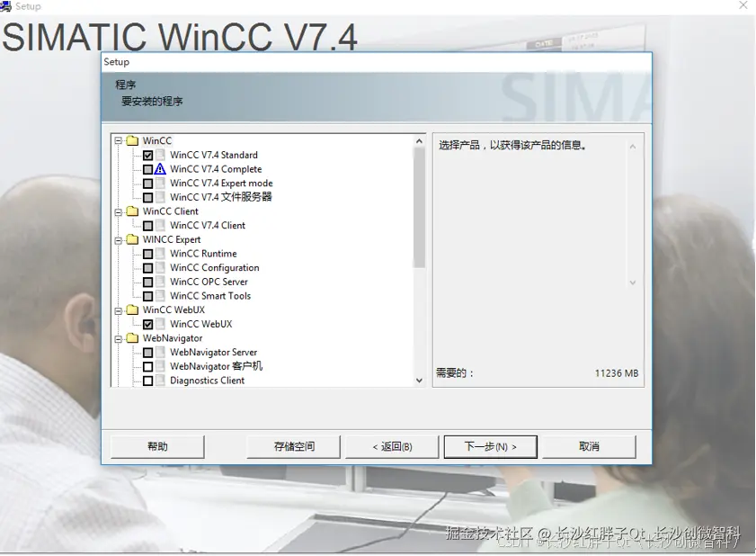Click the document icon beside WinCC V7.4 Client
This screenshot has width=756, height=556.
pos(160,226)
